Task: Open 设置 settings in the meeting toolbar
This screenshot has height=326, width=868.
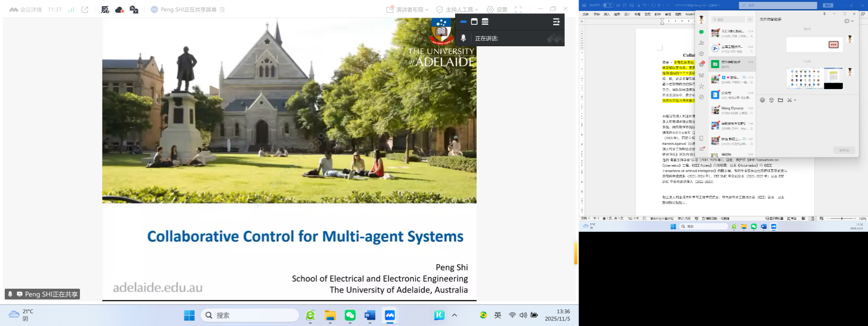Action: point(497,10)
